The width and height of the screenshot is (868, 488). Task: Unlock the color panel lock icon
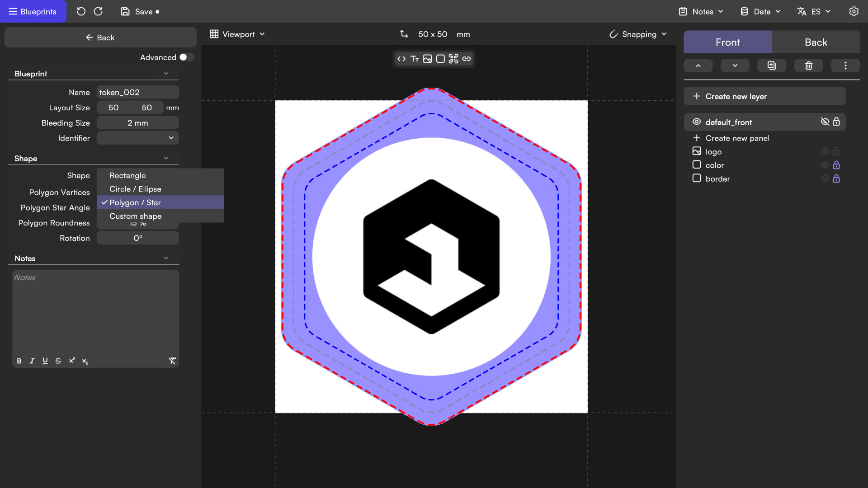tap(836, 165)
